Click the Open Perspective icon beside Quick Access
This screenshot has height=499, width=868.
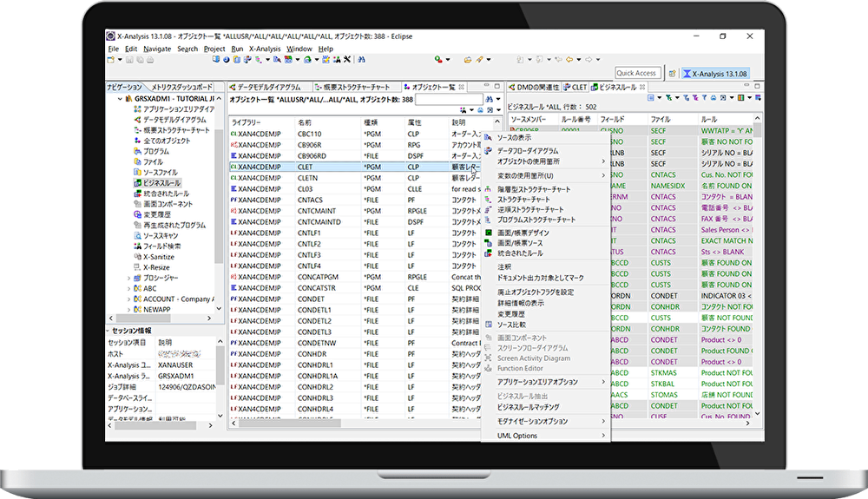pos(672,73)
